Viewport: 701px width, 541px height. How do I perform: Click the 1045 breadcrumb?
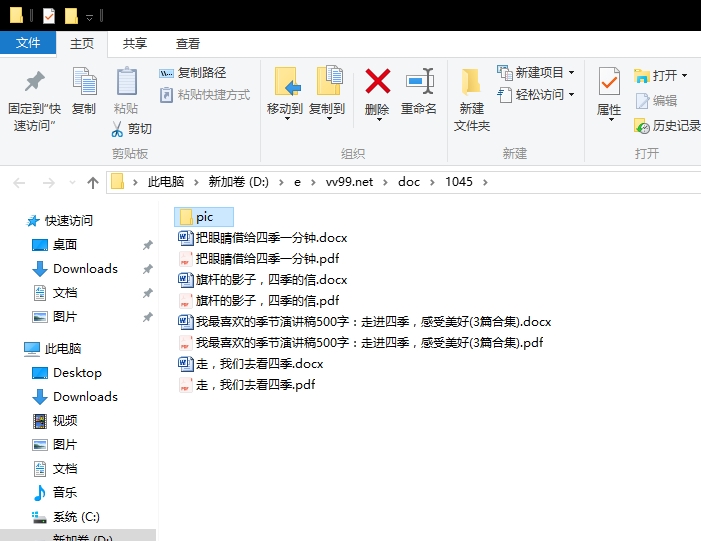tap(459, 182)
